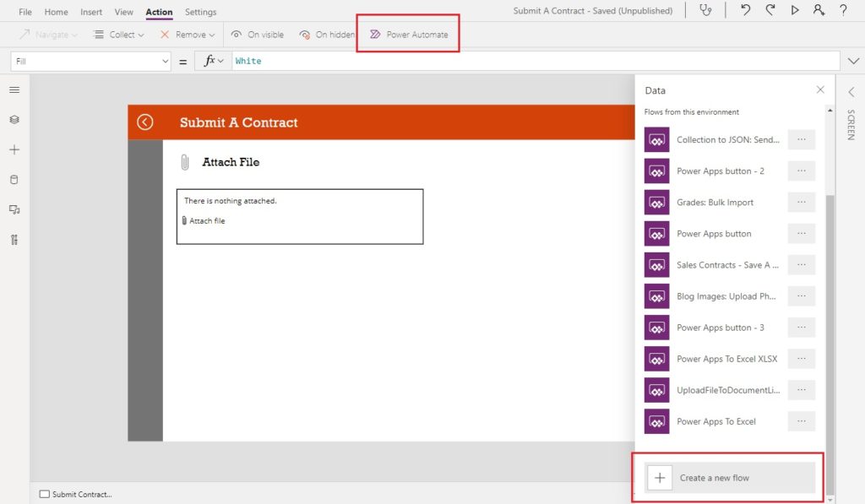Screen dimensions: 865x504
Task: Open the Collect dropdown in ribbon
Action: click(x=119, y=35)
